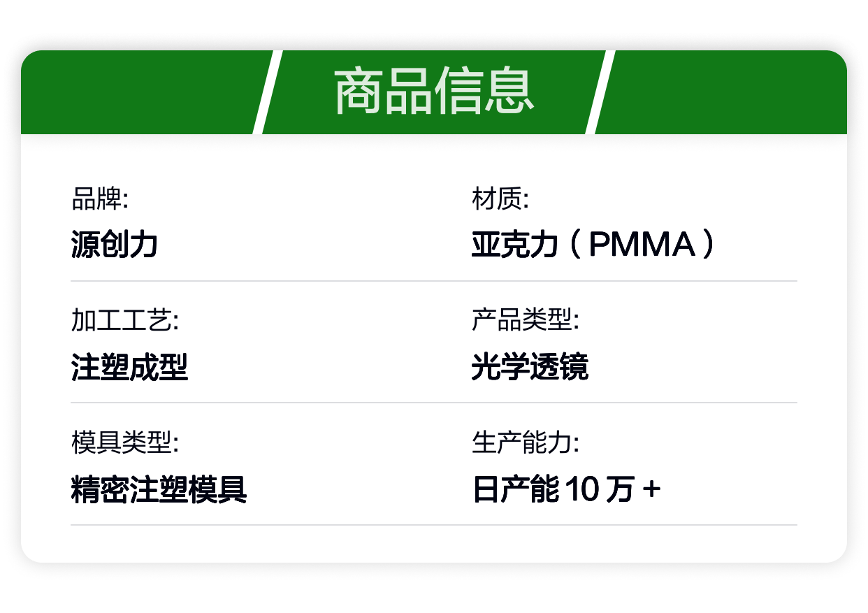Select the 加工工艺: field label
Screen dimensions: 868x613
click(125, 321)
